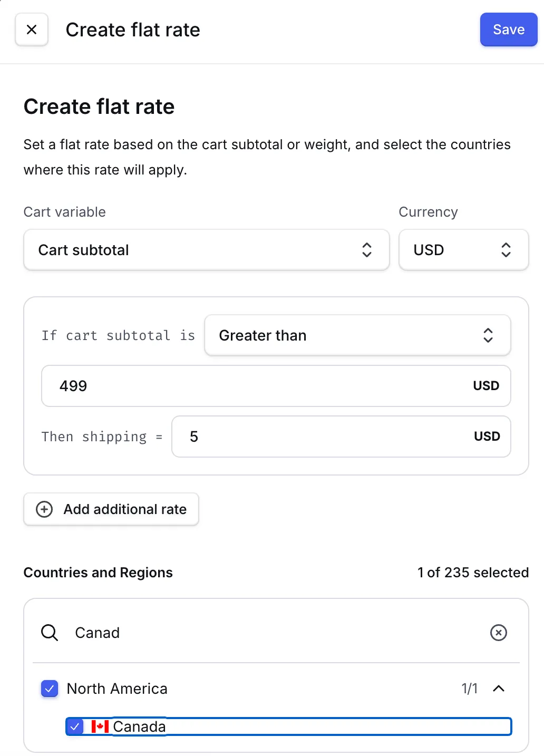Click the 499 subtotal amount field
Image resolution: width=544 pixels, height=756 pixels.
point(258,386)
